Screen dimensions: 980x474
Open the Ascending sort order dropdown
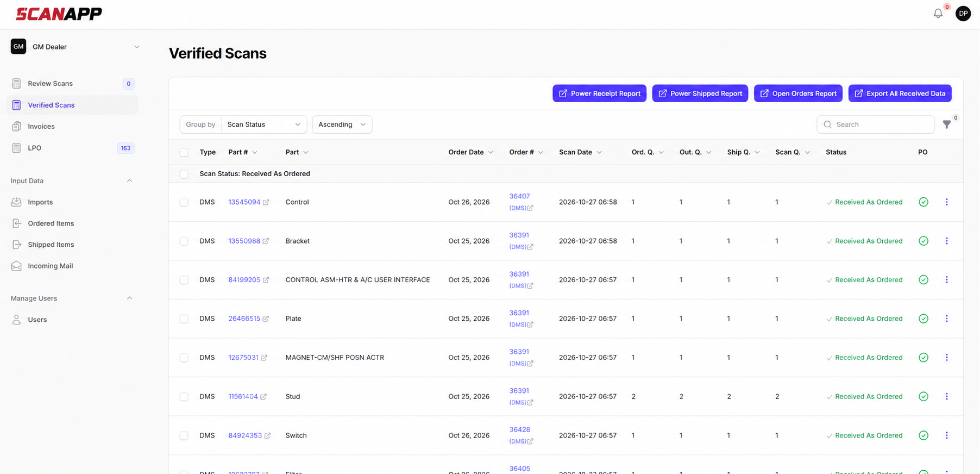[342, 124]
